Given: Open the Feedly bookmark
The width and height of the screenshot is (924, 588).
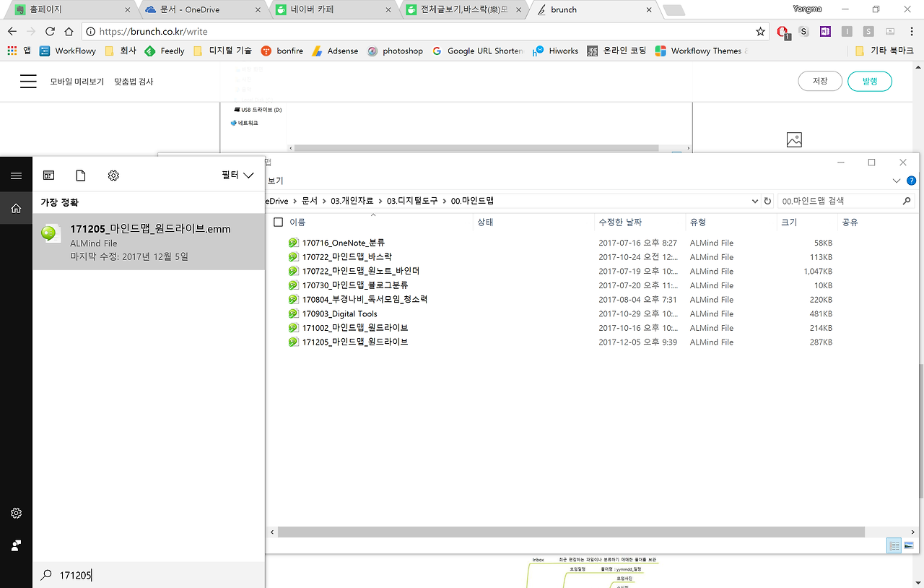Looking at the screenshot, I should coord(165,51).
